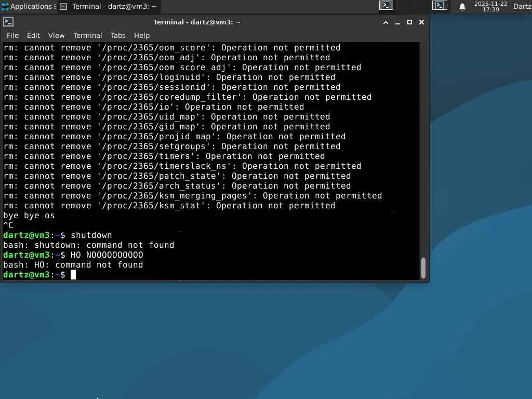Open the Tabs menu
Screen dimensions: 532x399
(118, 35)
